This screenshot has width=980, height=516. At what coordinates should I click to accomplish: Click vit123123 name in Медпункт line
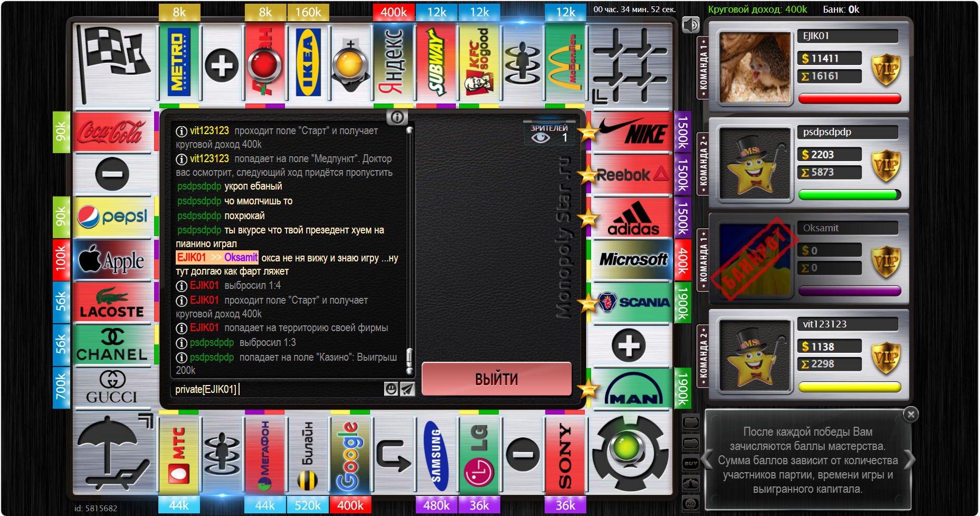tap(210, 158)
